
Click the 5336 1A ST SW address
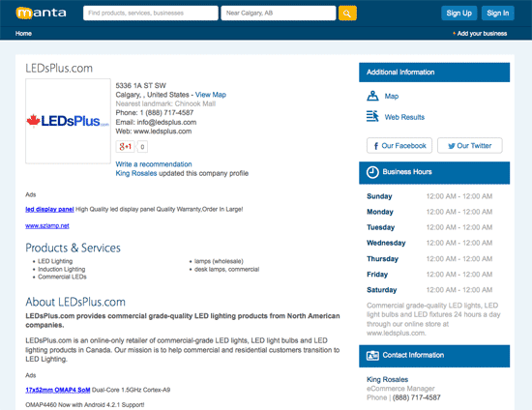click(x=141, y=85)
